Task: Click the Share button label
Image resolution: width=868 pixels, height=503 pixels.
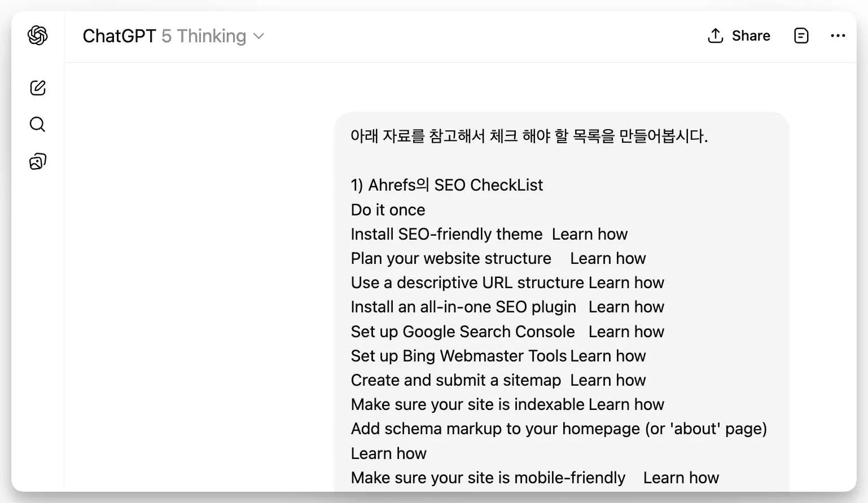Action: coord(751,36)
